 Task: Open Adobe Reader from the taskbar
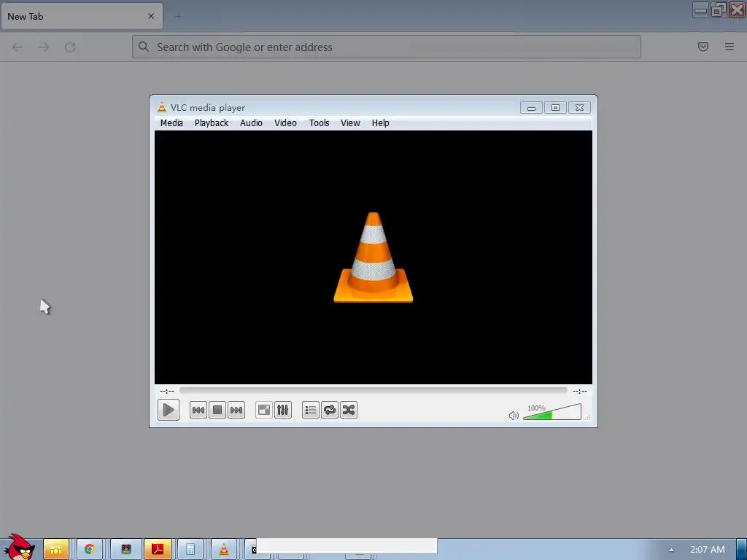pyautogui.click(x=158, y=549)
